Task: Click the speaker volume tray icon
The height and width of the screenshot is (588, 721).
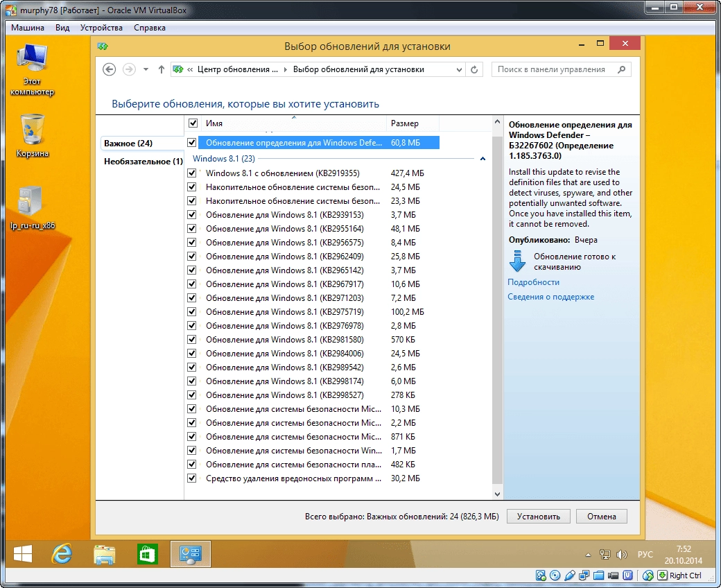Action: 622,555
